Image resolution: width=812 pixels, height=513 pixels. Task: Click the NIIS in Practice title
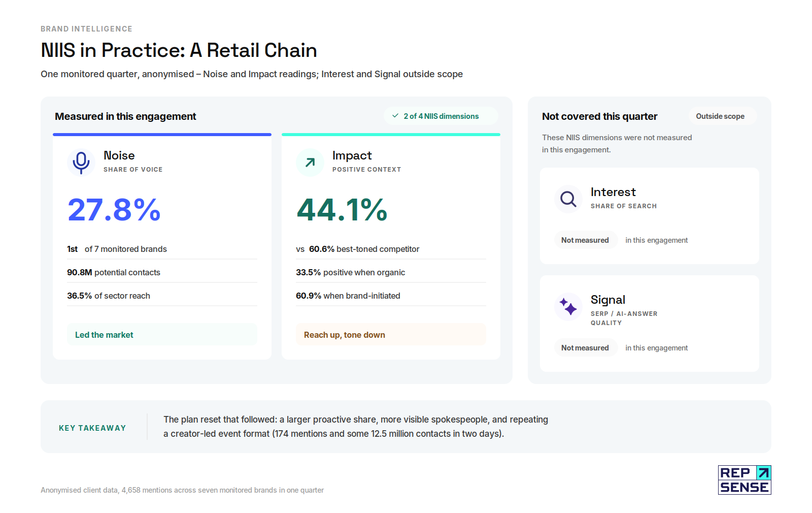point(179,50)
